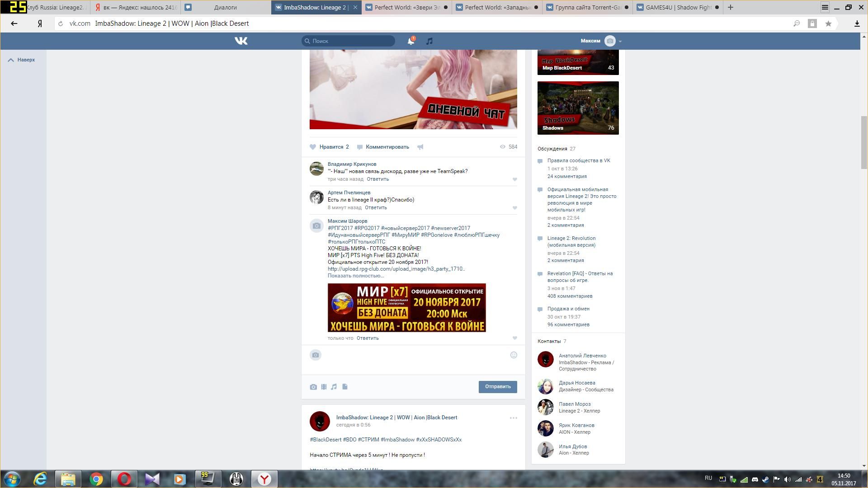Image resolution: width=868 pixels, height=488 pixels.
Task: Open the browser hamburger menu
Action: click(825, 7)
